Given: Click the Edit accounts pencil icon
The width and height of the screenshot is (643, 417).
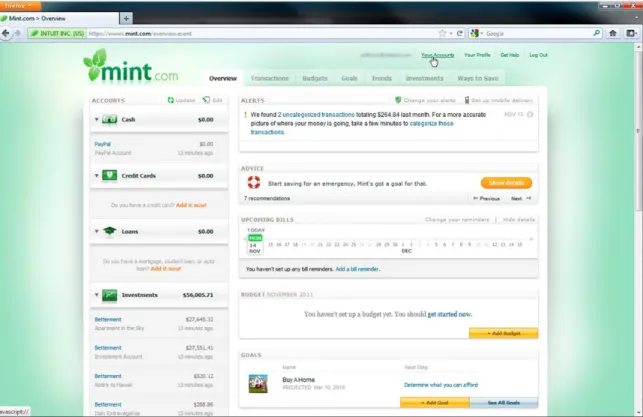Looking at the screenshot, I should (206, 100).
